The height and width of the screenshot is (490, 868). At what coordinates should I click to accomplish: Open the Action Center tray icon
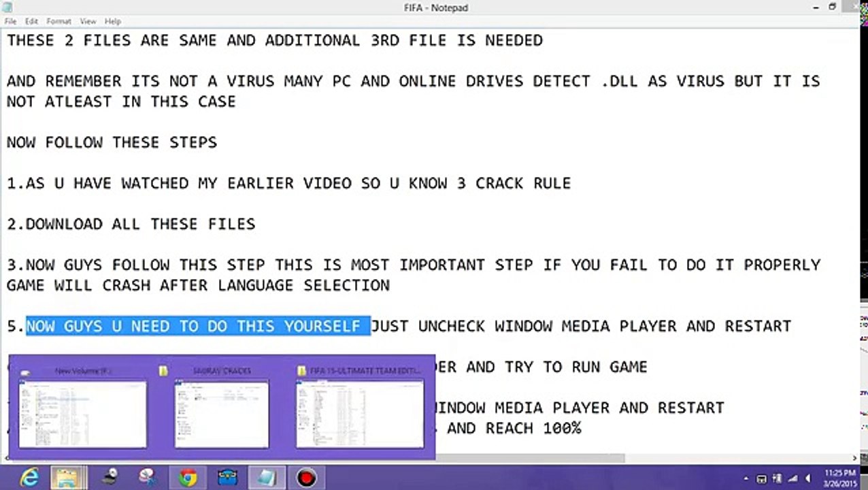(x=762, y=478)
